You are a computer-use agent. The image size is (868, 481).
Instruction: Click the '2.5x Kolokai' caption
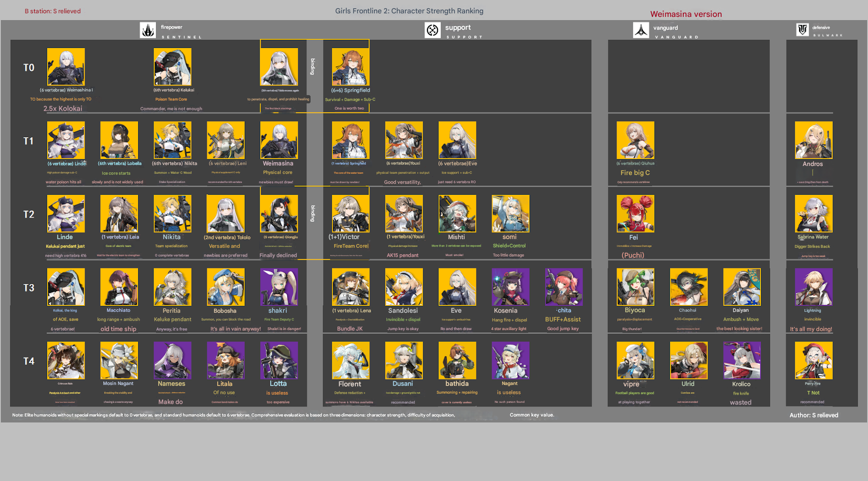[x=63, y=108]
